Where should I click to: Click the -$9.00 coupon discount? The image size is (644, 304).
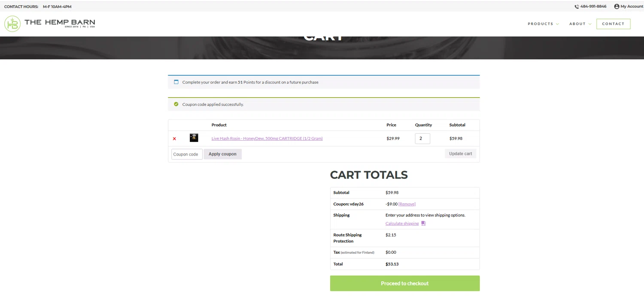click(x=391, y=204)
